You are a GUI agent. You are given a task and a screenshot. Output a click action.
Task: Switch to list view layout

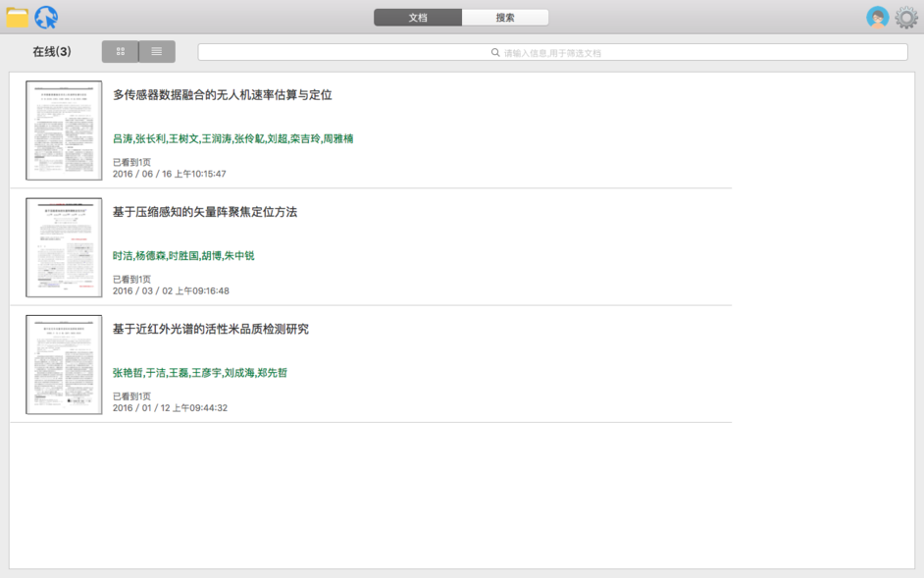pos(157,52)
